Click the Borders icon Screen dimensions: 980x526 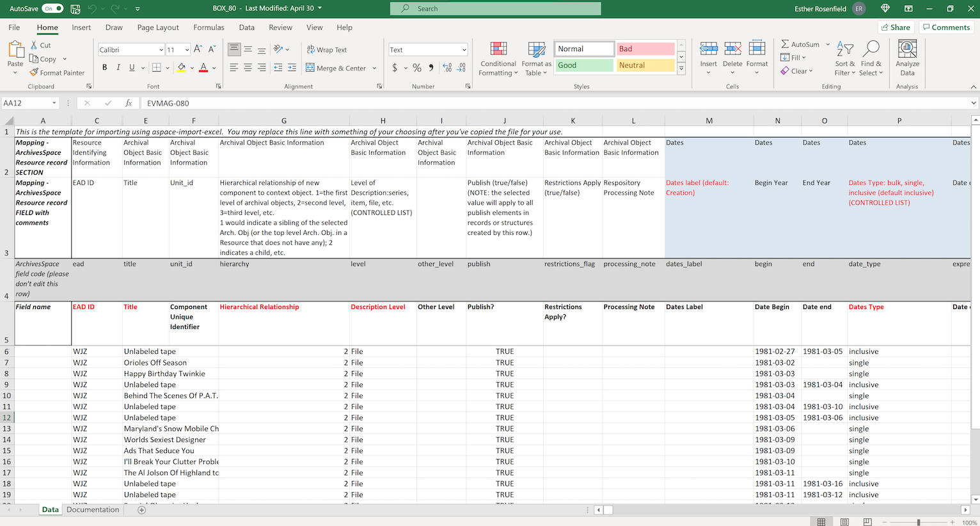tap(157, 68)
